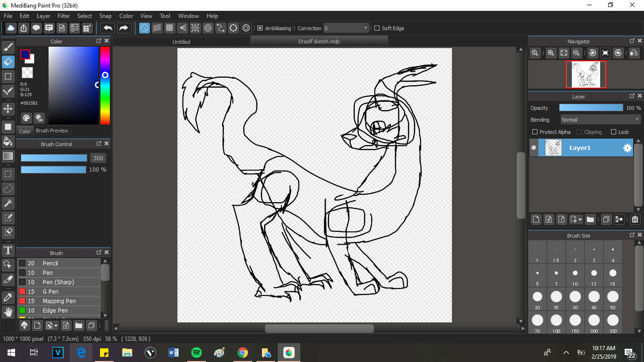Toggle the AntiAliasing checkbox
This screenshot has height=362, width=644.
260,28
